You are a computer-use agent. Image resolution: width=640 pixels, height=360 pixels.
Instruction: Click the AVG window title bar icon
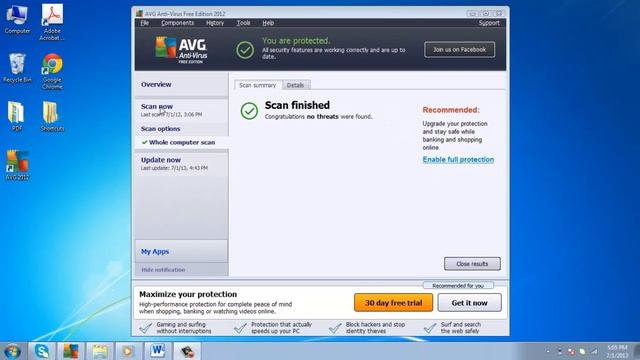coord(139,13)
